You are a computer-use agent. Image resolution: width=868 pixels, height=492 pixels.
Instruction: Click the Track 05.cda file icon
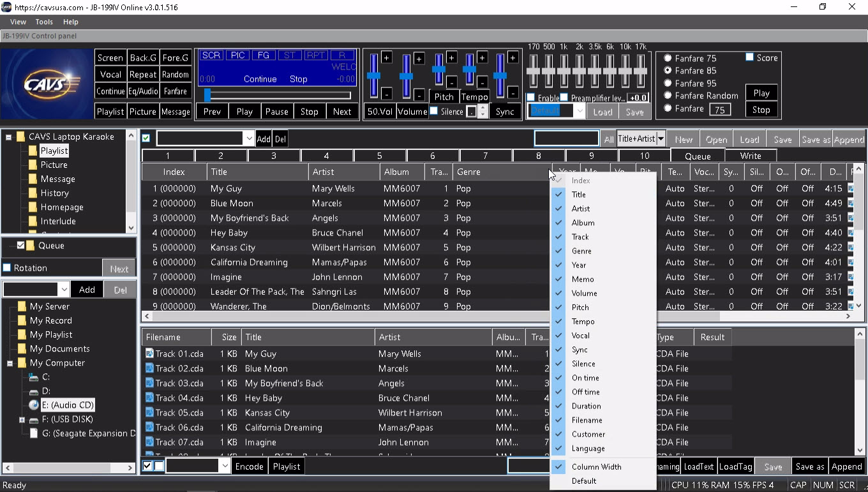tap(149, 412)
